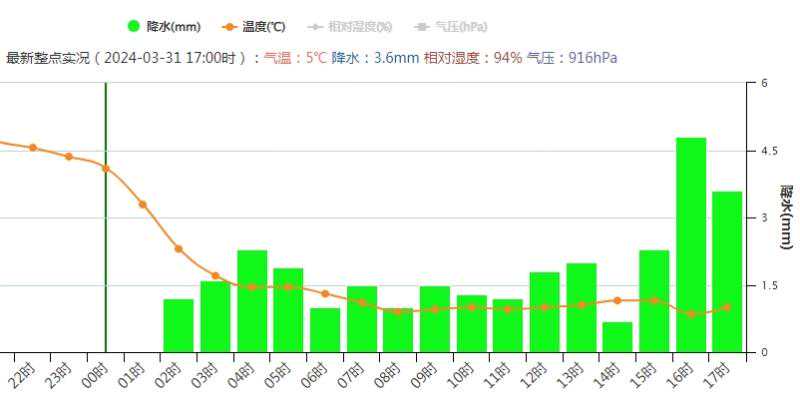Click the grey relative humidity legend marker
Screen dimensions: 800x404
(x=318, y=26)
